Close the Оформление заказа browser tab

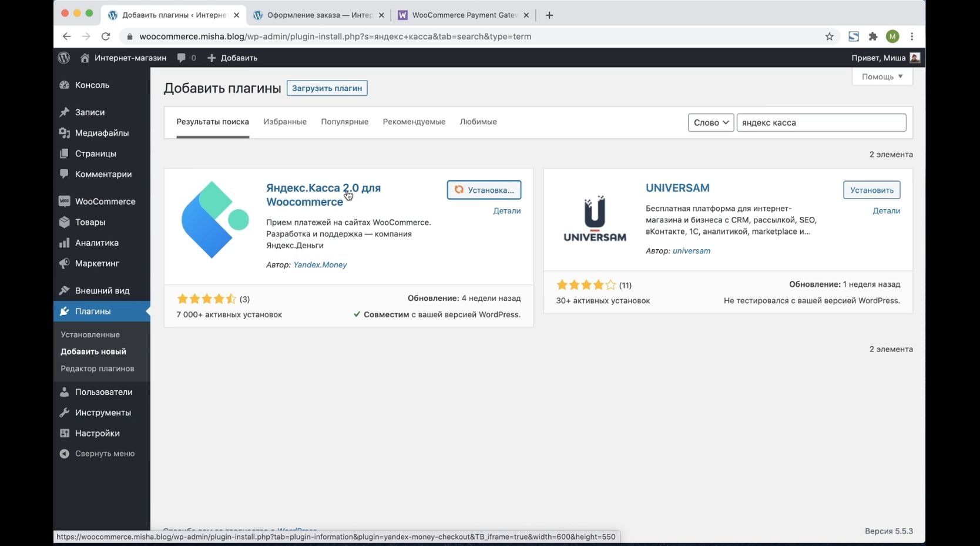coord(381,15)
